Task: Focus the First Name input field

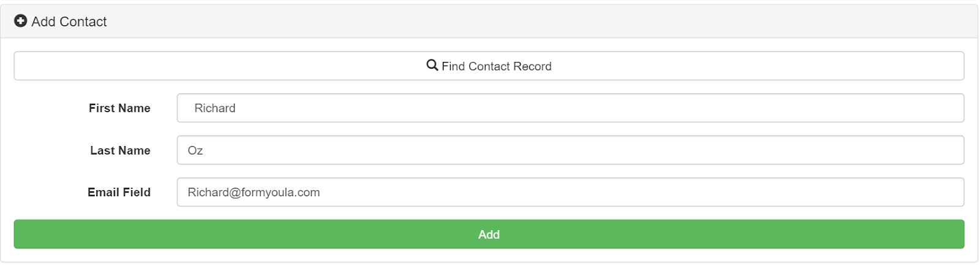Action: click(x=570, y=108)
